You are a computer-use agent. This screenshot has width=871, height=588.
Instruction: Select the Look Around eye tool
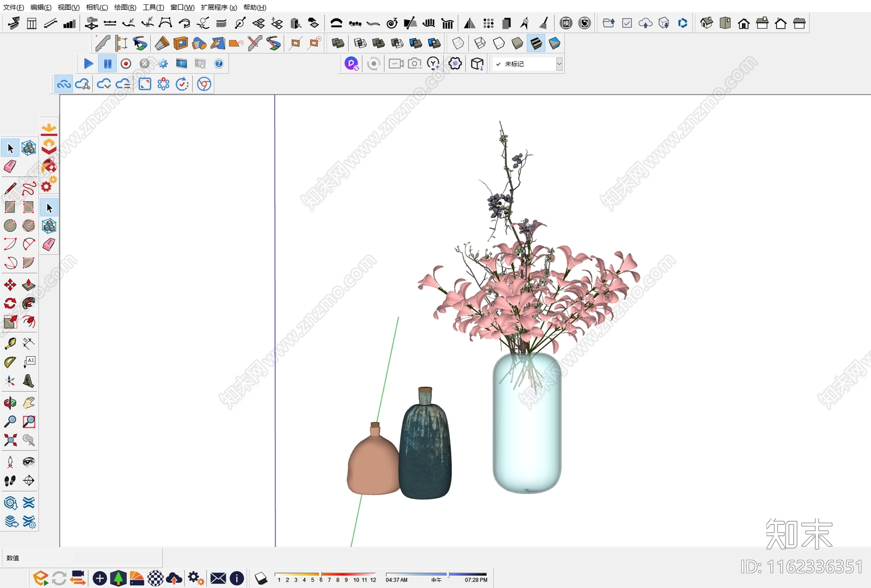click(x=29, y=462)
